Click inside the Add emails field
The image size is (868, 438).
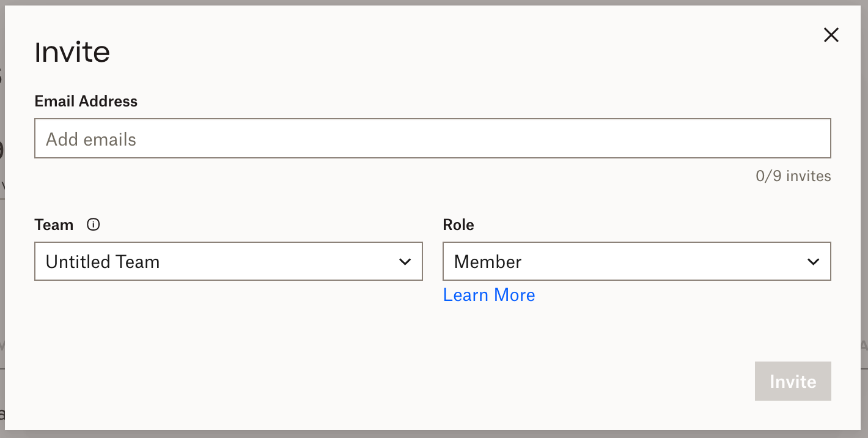tap(433, 138)
